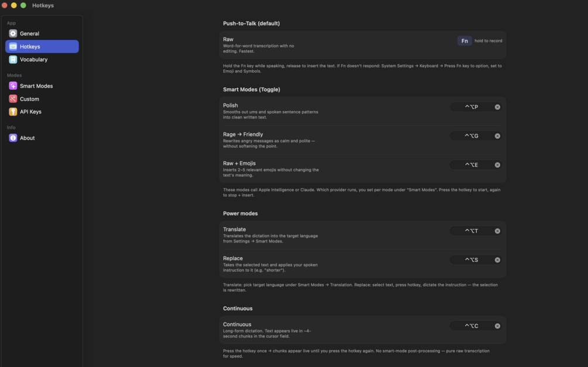This screenshot has width=588, height=367.
Task: Open the API Keys key icon
Action: click(13, 112)
